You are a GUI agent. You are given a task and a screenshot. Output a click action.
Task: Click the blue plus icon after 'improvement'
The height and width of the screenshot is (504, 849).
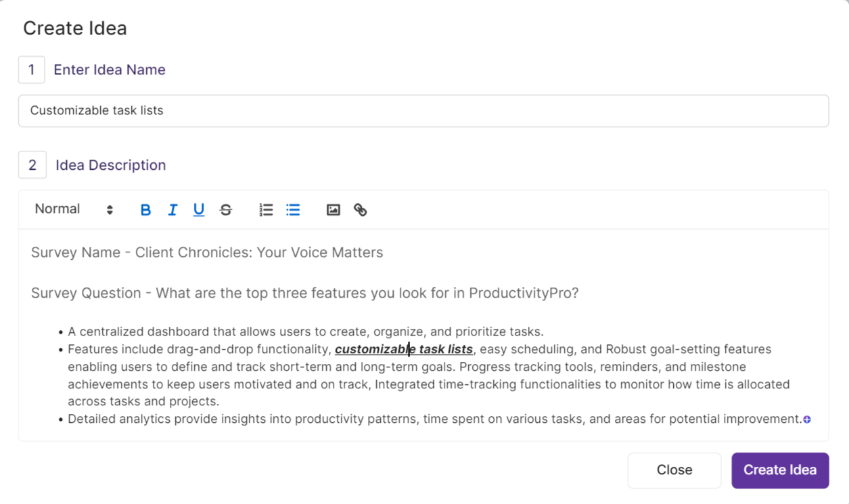(x=807, y=419)
